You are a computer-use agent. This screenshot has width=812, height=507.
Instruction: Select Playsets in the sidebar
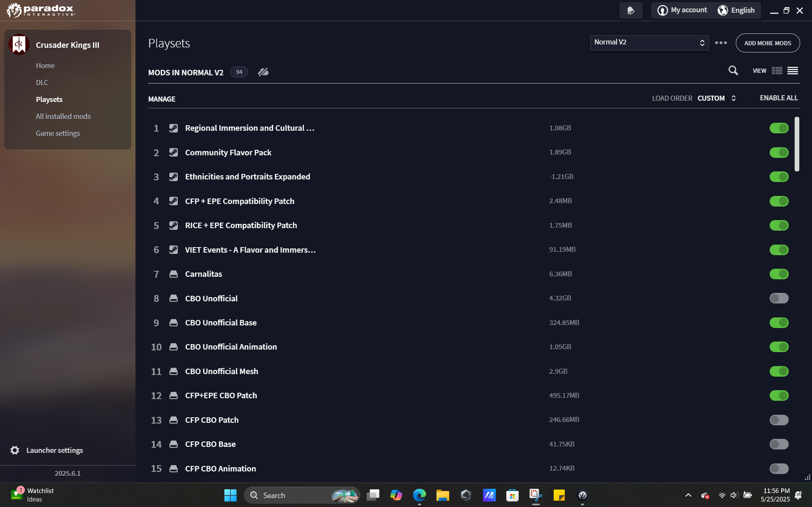click(49, 99)
